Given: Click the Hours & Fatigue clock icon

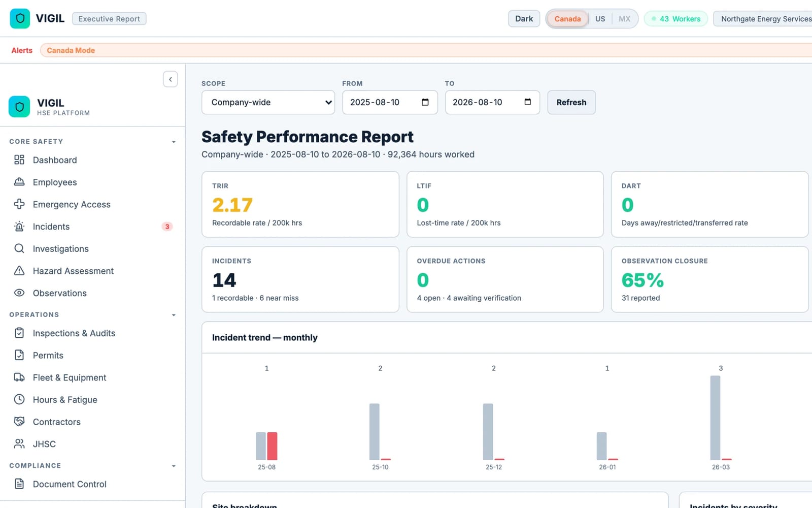Looking at the screenshot, I should pos(19,399).
